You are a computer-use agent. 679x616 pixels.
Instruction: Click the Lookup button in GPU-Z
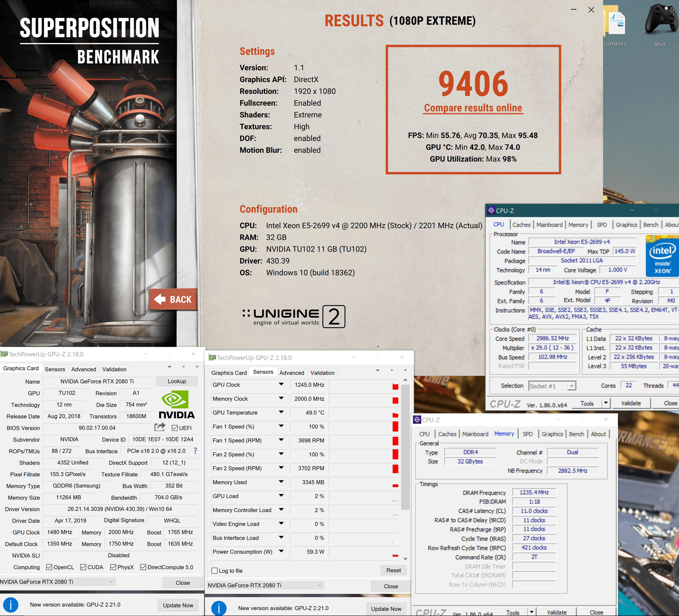tap(177, 381)
